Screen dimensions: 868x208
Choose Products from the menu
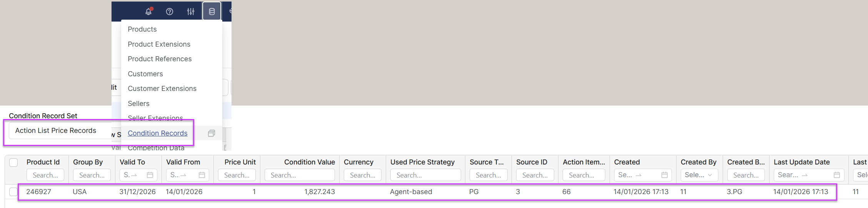click(142, 29)
